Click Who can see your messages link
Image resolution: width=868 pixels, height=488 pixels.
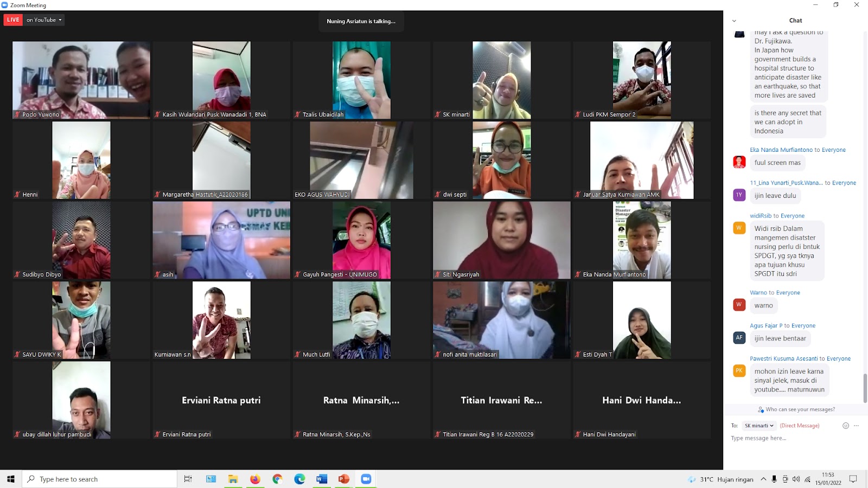pos(796,409)
